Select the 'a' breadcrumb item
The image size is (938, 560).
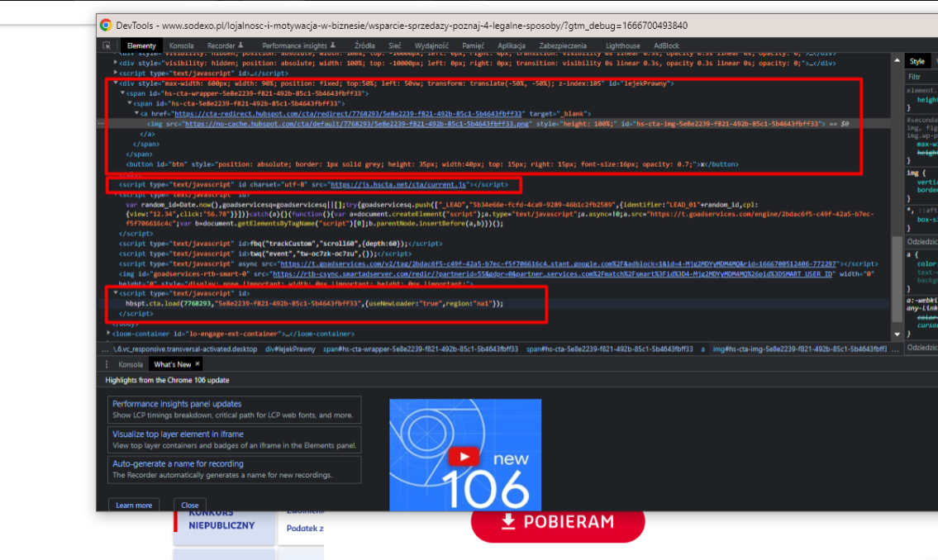coord(702,349)
